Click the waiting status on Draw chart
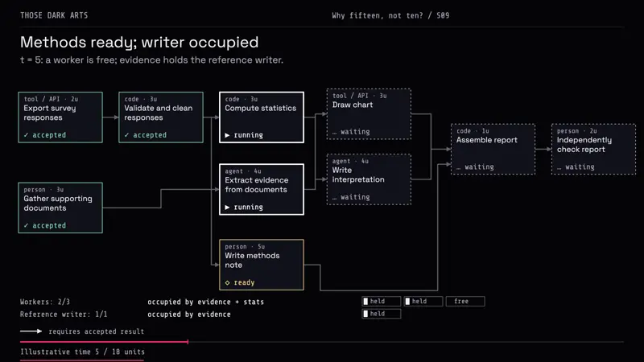 [351, 132]
